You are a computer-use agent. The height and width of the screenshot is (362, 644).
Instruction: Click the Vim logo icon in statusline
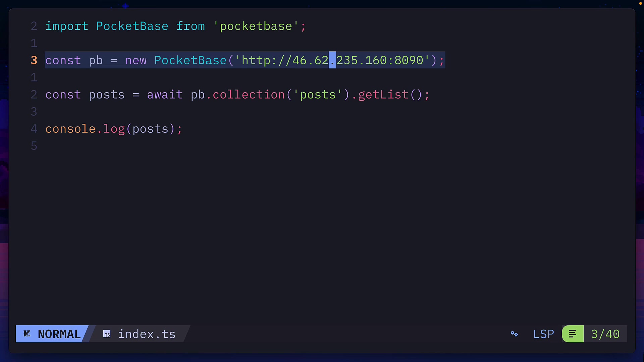click(27, 334)
